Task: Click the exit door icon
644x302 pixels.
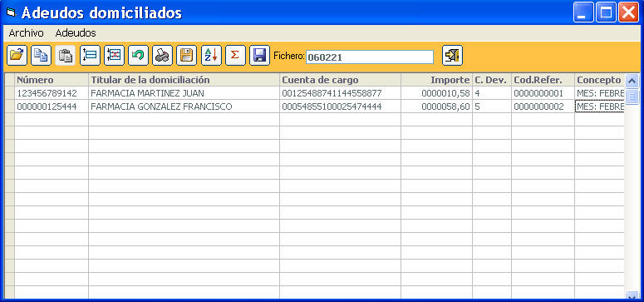Action: point(452,55)
